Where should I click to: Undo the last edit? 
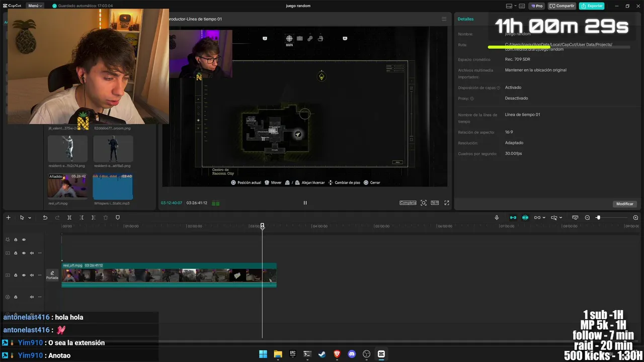coord(45,218)
